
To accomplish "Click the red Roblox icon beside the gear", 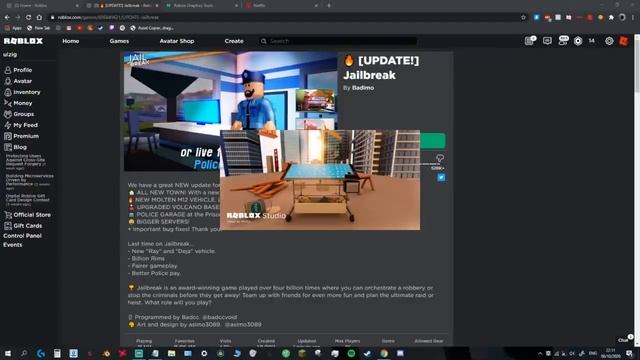I will click(623, 41).
